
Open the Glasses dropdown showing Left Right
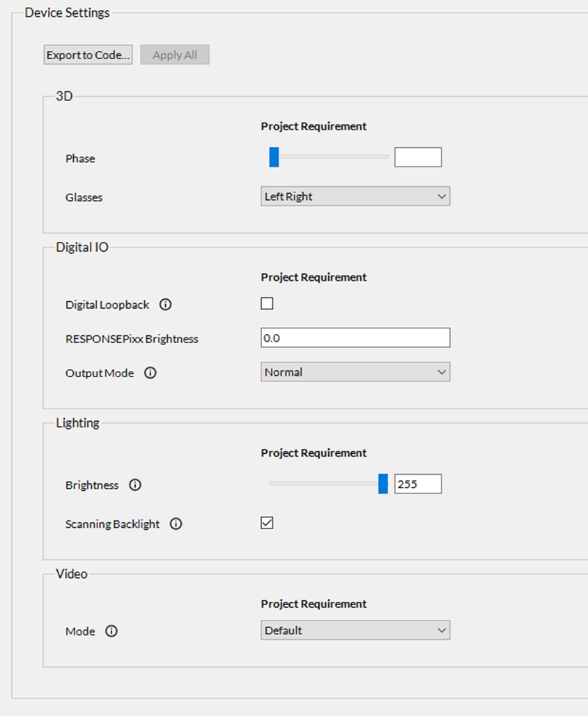tap(355, 197)
